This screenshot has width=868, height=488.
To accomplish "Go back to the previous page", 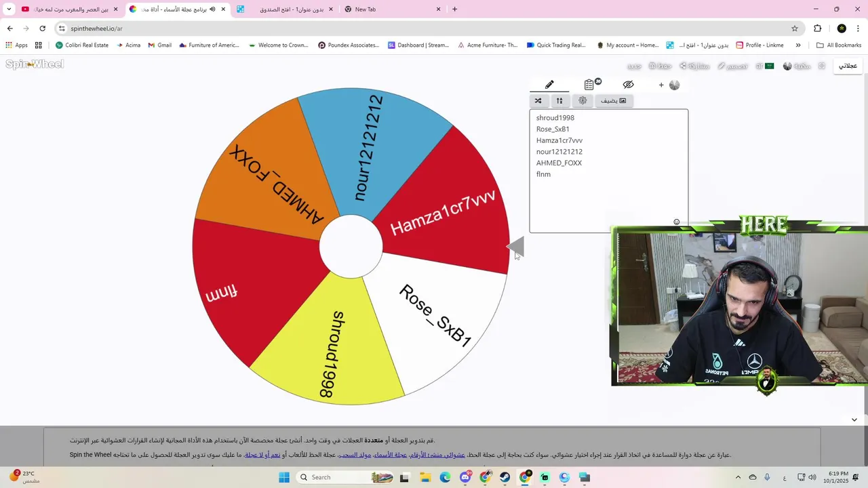I will pyautogui.click(x=9, y=28).
